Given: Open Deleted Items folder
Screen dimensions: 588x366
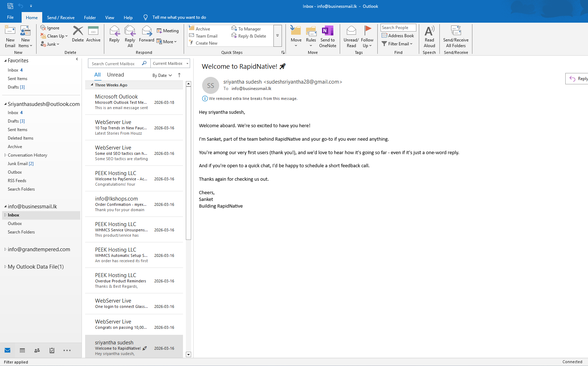Looking at the screenshot, I should point(21,138).
